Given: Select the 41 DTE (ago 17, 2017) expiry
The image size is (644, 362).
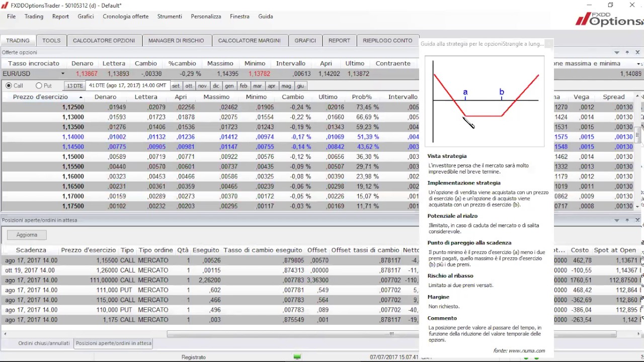Looking at the screenshot, I should point(127,86).
